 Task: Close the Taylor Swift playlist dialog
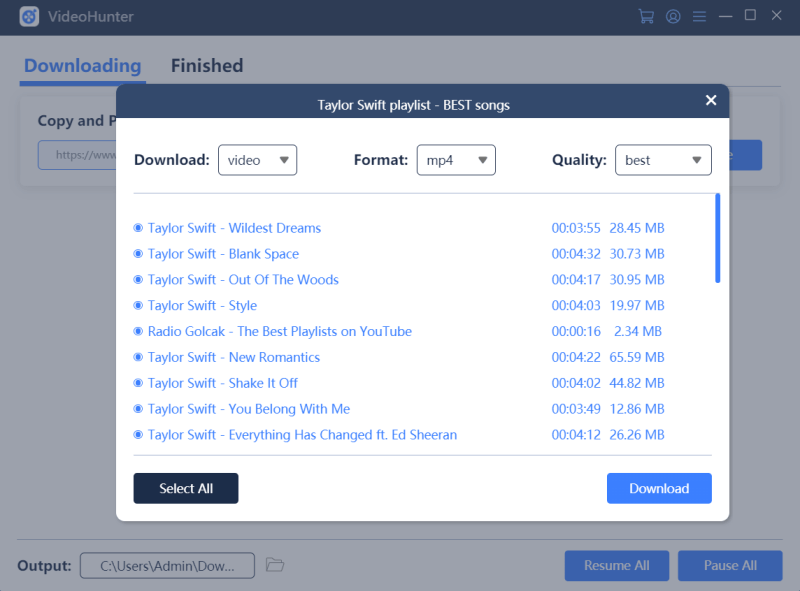pyautogui.click(x=711, y=100)
